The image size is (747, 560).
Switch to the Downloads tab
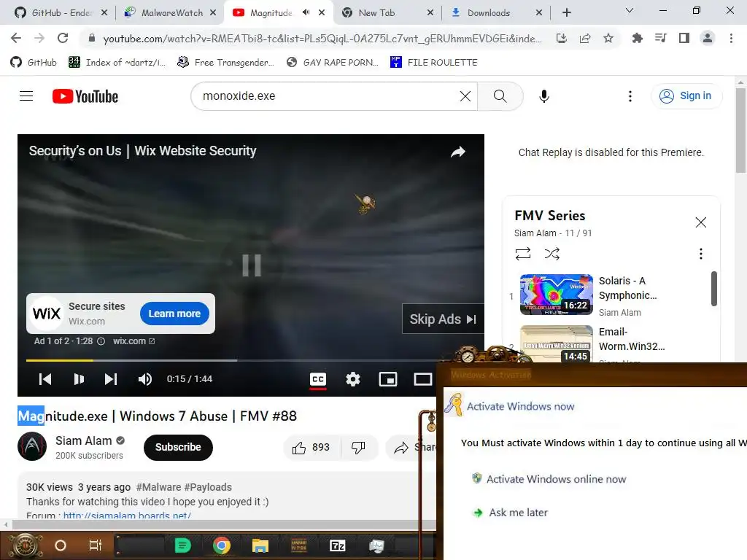click(x=496, y=13)
